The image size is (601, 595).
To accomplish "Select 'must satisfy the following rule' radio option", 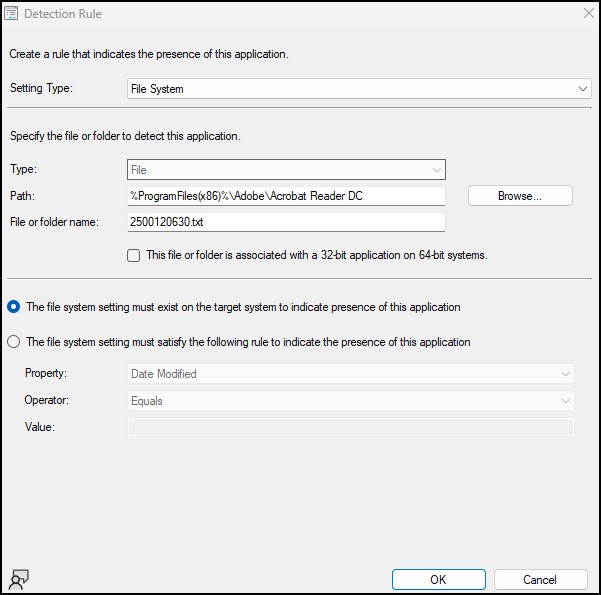I will coord(13,342).
